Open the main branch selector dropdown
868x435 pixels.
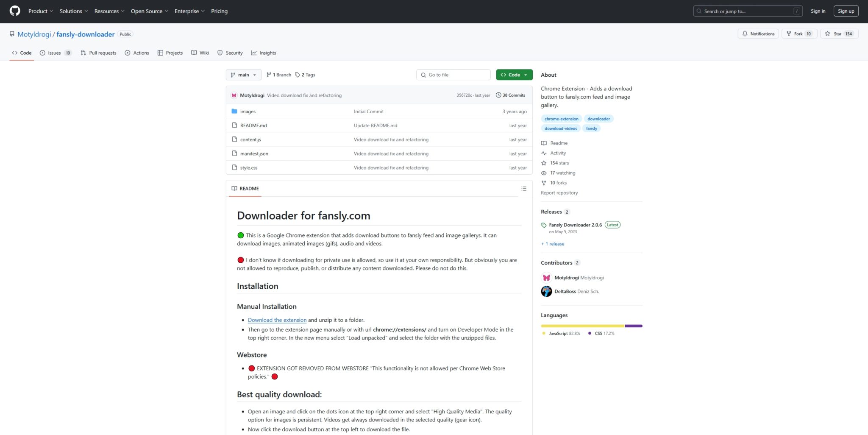243,75
